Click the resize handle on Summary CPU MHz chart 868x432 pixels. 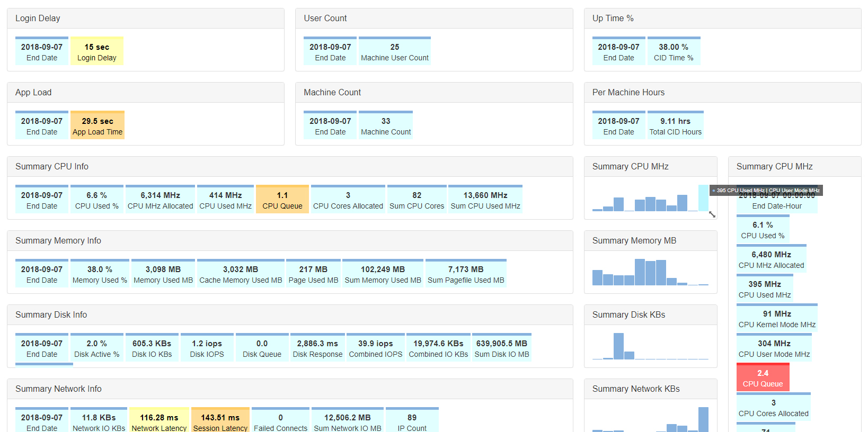click(x=712, y=214)
